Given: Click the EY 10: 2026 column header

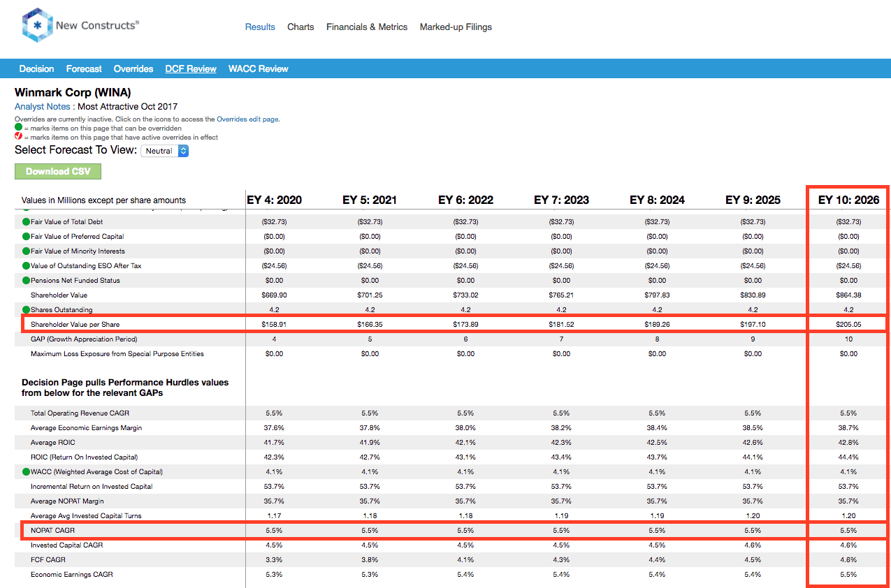Looking at the screenshot, I should coord(848,200).
